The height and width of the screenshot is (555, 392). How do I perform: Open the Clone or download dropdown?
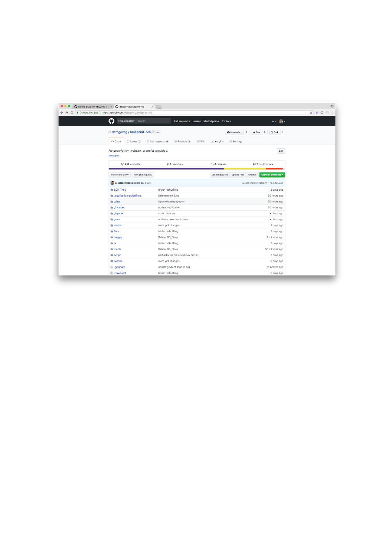272,175
